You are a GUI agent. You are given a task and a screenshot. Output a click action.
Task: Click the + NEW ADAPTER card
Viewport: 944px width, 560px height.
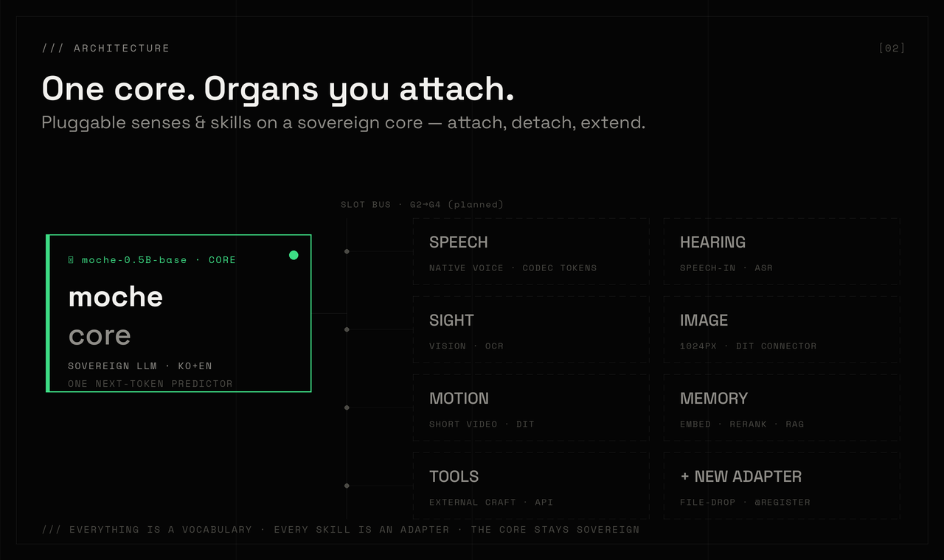click(x=782, y=486)
